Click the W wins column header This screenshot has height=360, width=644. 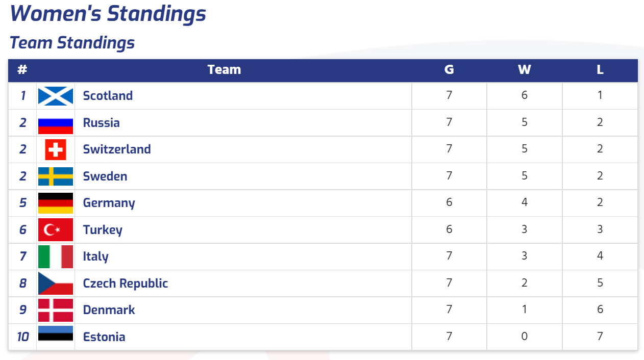pos(525,70)
